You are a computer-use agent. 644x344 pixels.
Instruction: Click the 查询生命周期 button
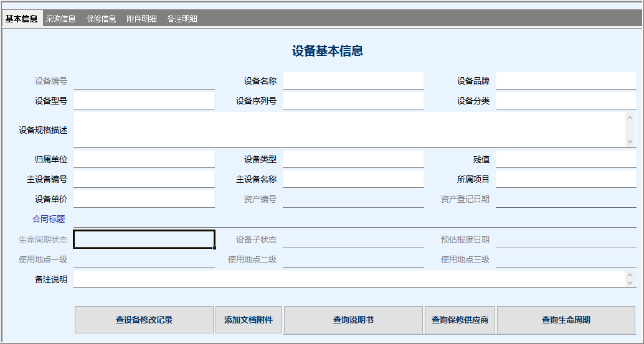566,320
